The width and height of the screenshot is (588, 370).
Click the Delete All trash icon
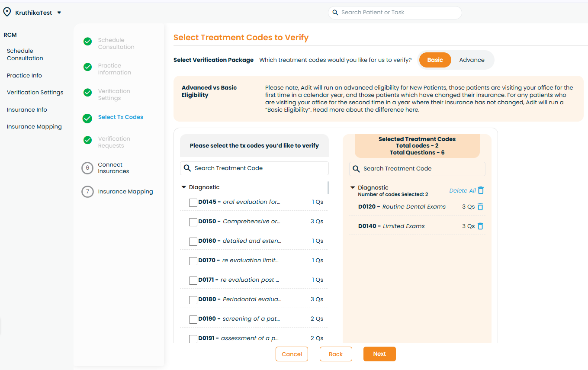(481, 190)
